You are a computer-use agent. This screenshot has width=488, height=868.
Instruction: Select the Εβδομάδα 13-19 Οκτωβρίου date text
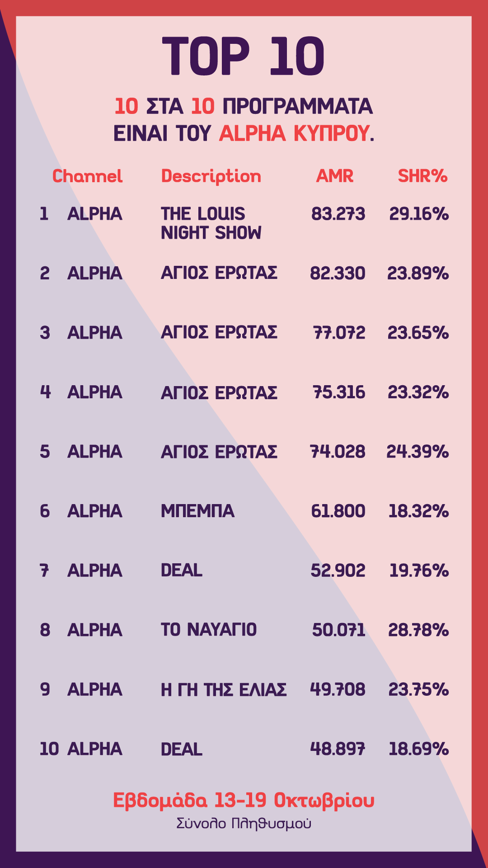click(244, 801)
